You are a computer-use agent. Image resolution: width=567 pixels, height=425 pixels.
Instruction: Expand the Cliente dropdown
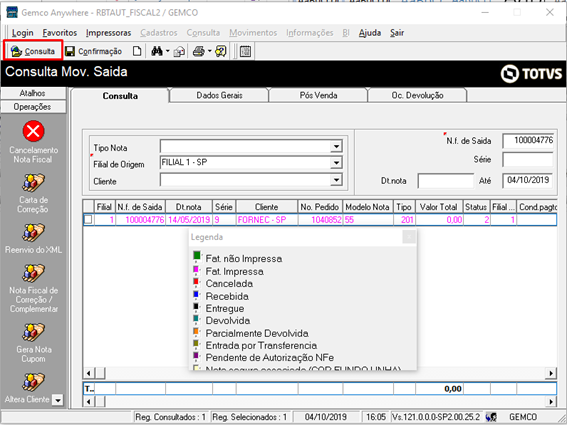point(336,180)
